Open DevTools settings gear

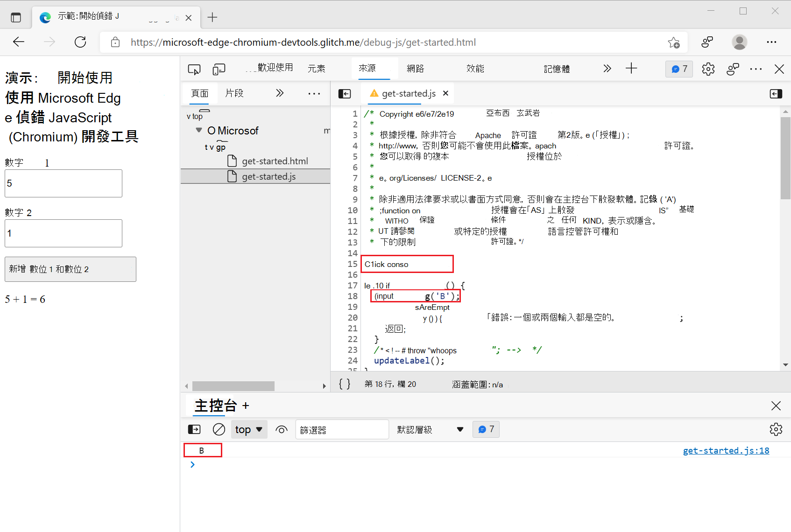click(x=708, y=69)
